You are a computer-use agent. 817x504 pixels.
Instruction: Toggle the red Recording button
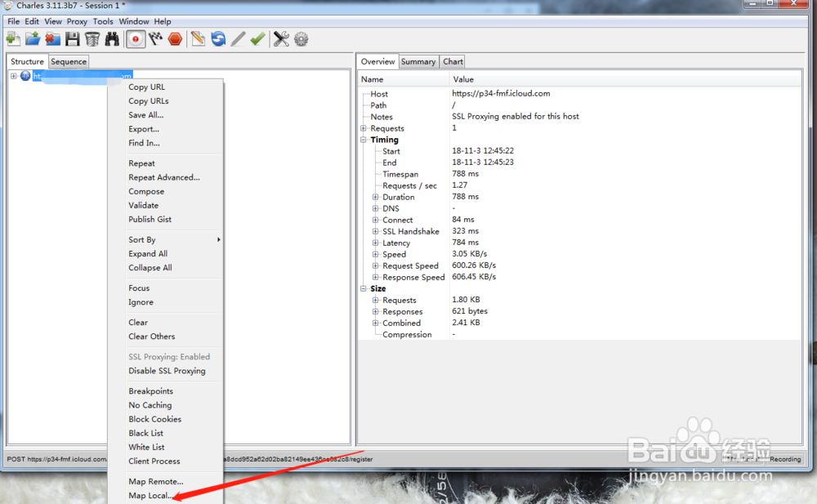coord(136,39)
